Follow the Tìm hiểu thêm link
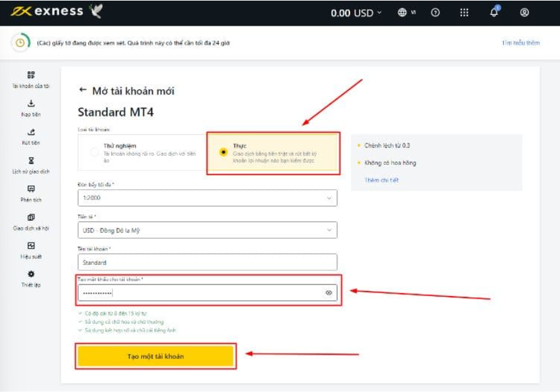 [x=521, y=43]
